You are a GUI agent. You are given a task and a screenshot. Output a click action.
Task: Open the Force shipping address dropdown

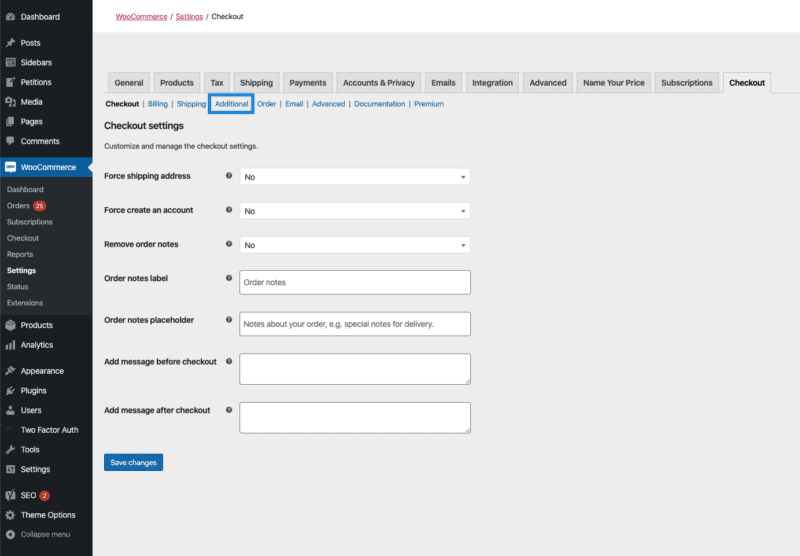355,176
